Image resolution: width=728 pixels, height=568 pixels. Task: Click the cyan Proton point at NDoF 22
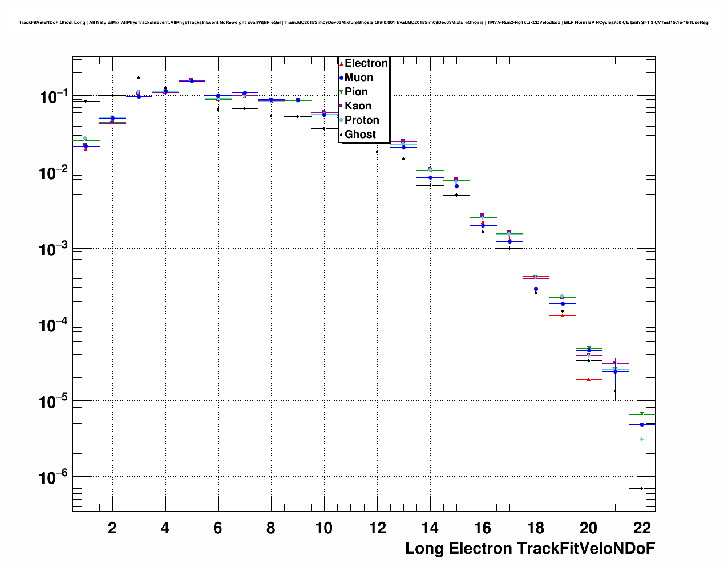[x=642, y=440]
